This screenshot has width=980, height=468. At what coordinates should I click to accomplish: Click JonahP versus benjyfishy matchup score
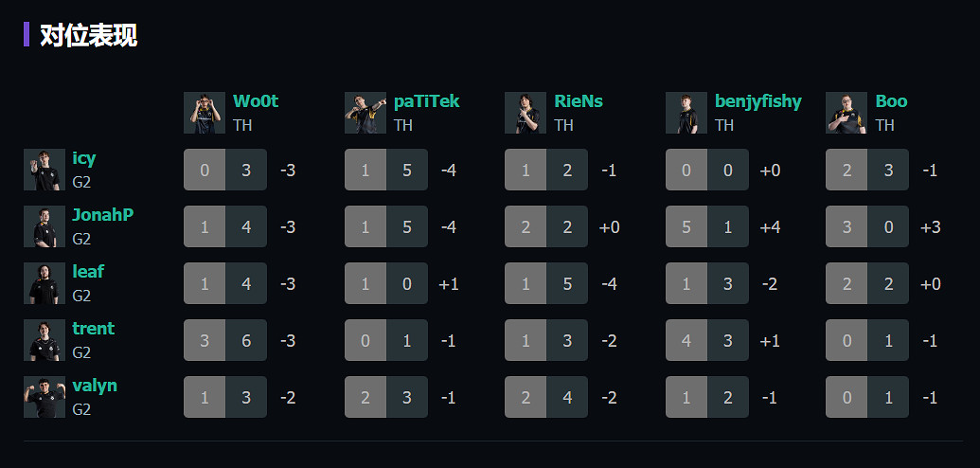[706, 226]
